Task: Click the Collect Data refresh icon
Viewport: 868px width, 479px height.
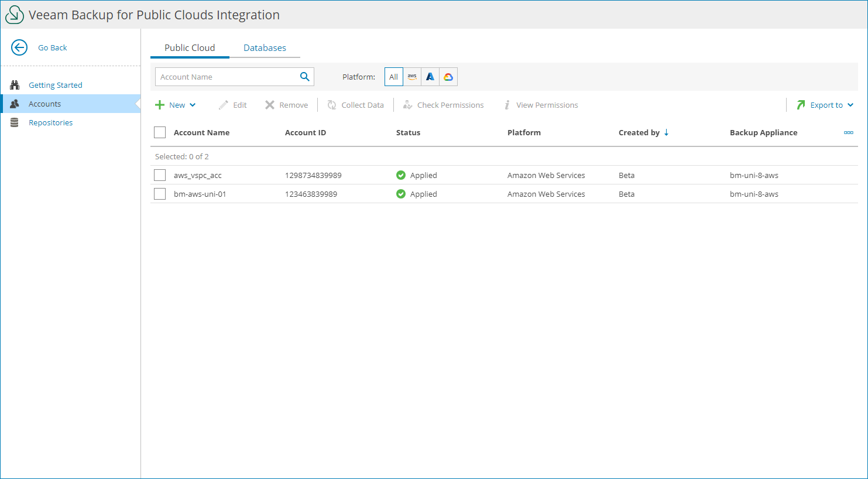Action: point(332,104)
